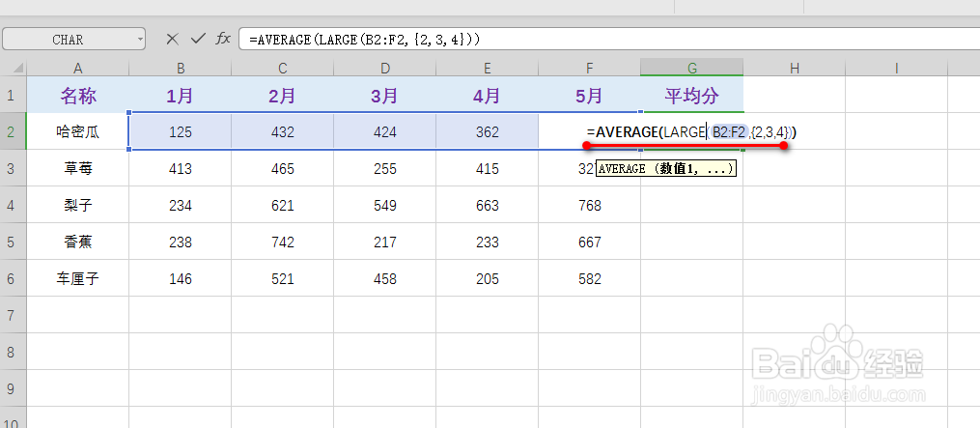Click cell with value 667
Viewport: 980px width, 428px height.
[x=589, y=242]
